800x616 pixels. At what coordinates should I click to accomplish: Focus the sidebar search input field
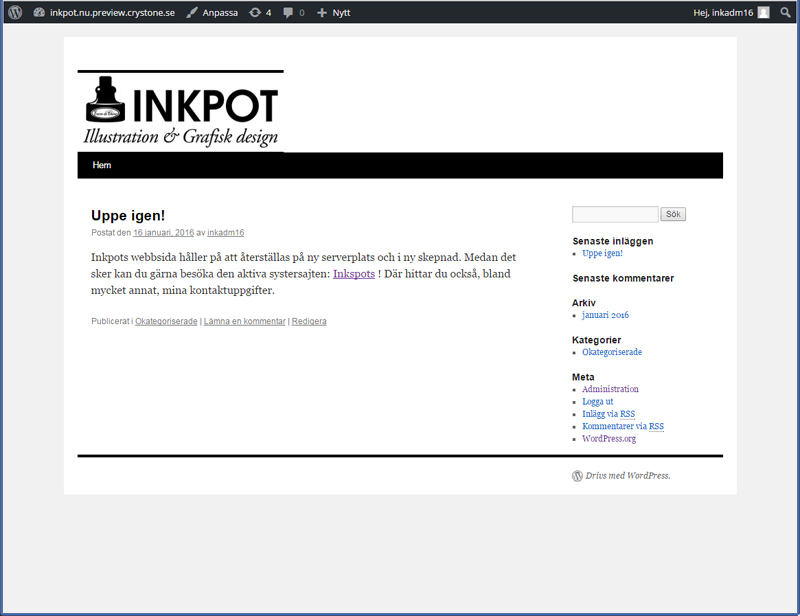615,214
